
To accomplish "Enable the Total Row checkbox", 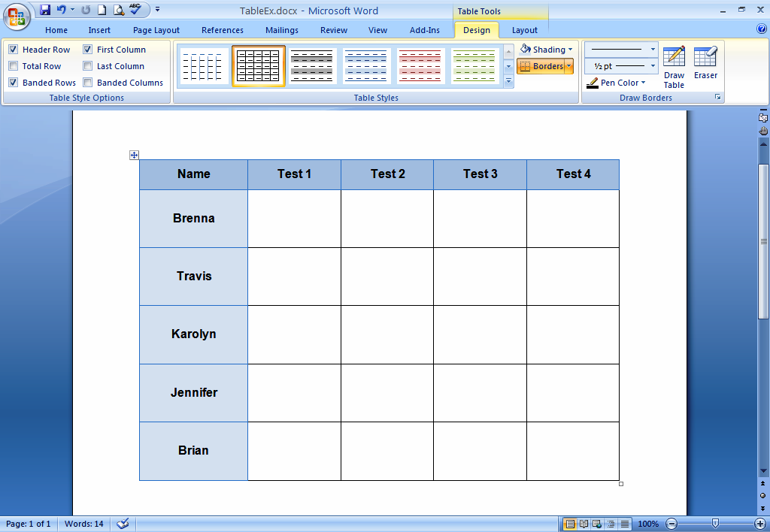I will click(14, 66).
